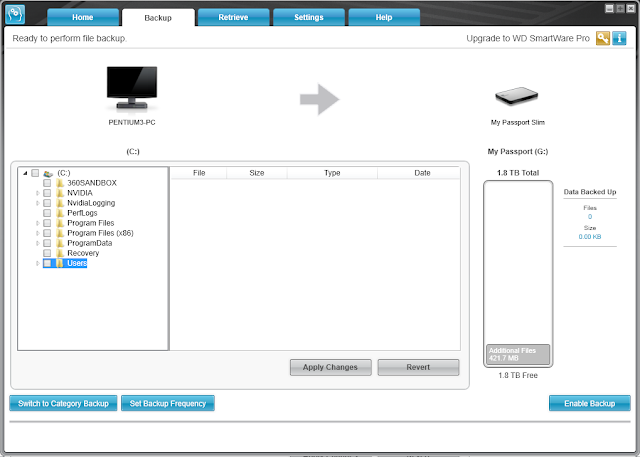Image resolution: width=640 pixels, height=457 pixels.
Task: Click the NVIDIA folder icon
Action: coord(60,193)
